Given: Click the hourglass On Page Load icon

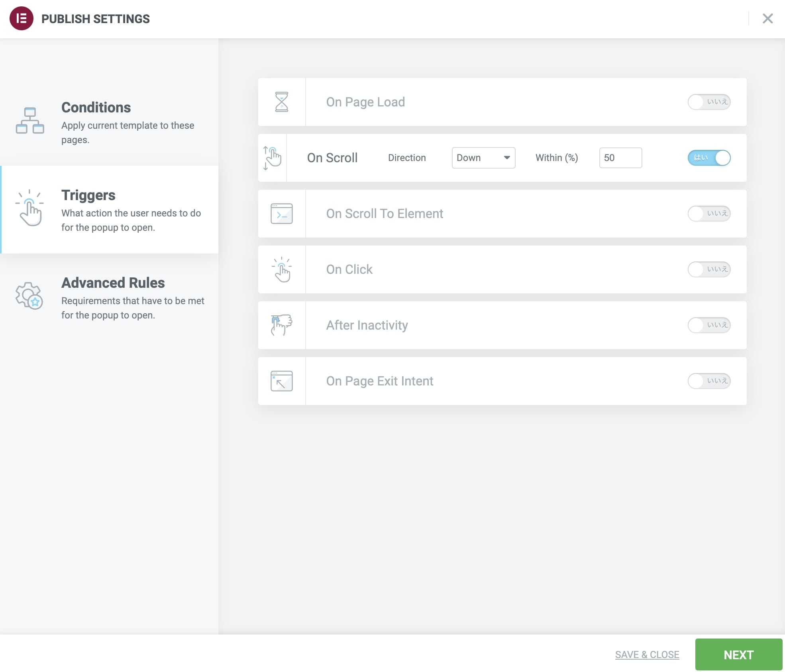Looking at the screenshot, I should click(281, 102).
